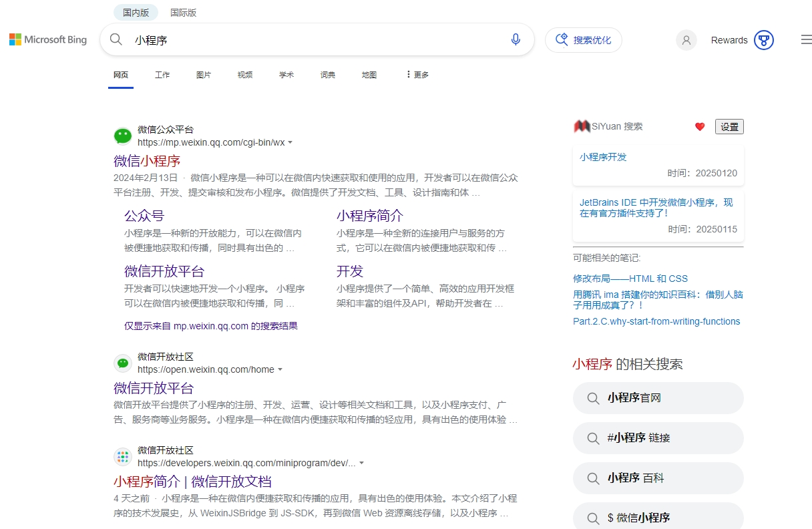Toggle the red heart in SiYuan 搜索 panel

pos(699,126)
